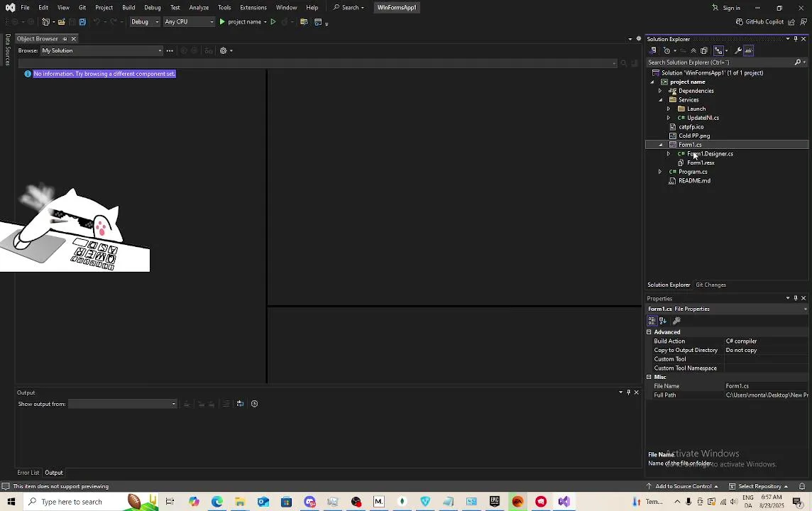Click the GitHub Copilot icon
812x511 pixels.
coord(740,22)
